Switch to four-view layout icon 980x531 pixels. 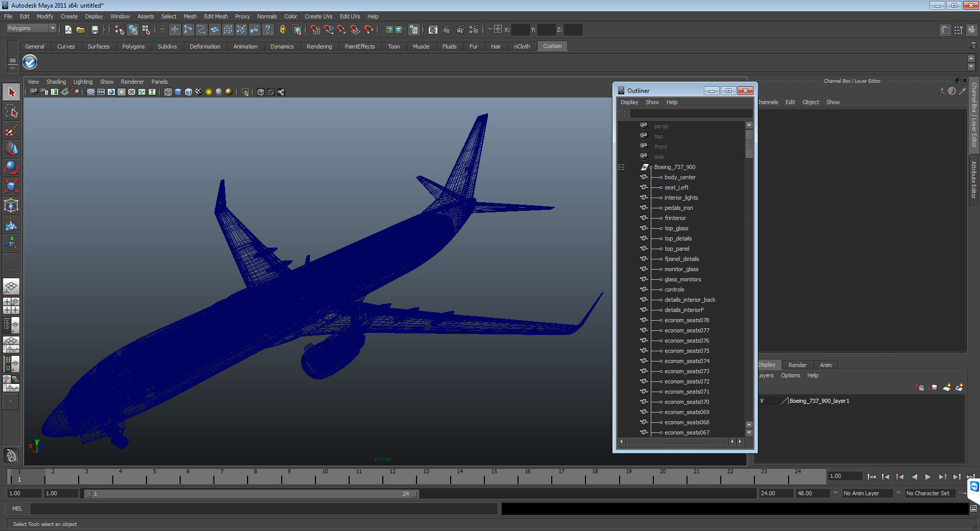[x=11, y=306]
